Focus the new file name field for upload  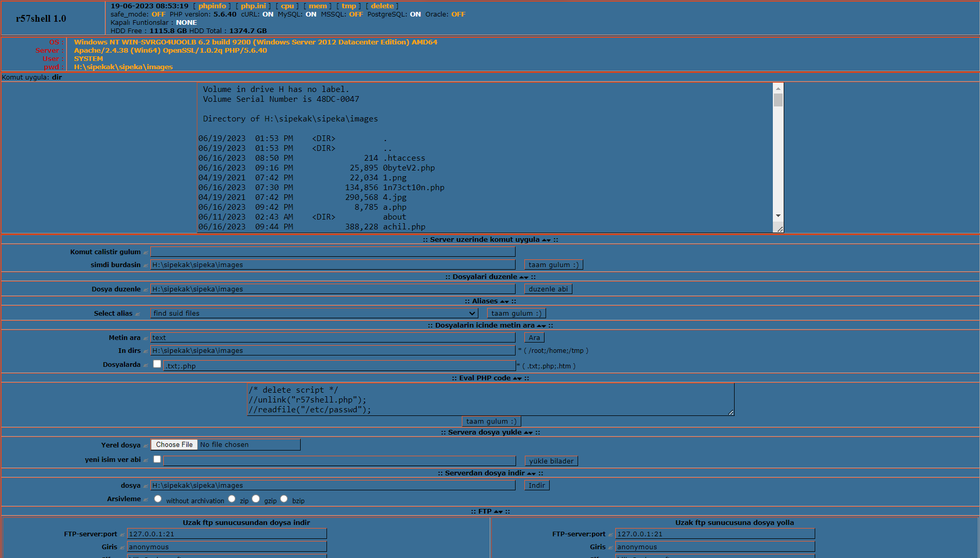point(339,461)
